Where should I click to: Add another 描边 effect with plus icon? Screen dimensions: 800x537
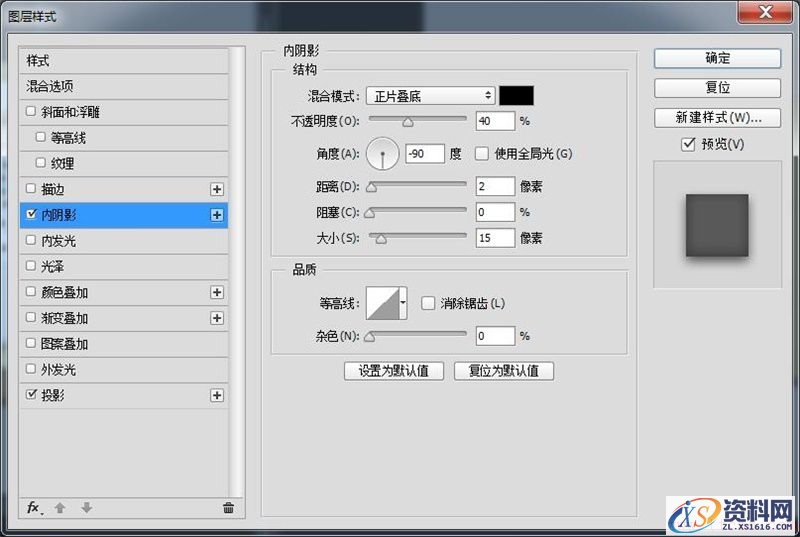[x=217, y=189]
